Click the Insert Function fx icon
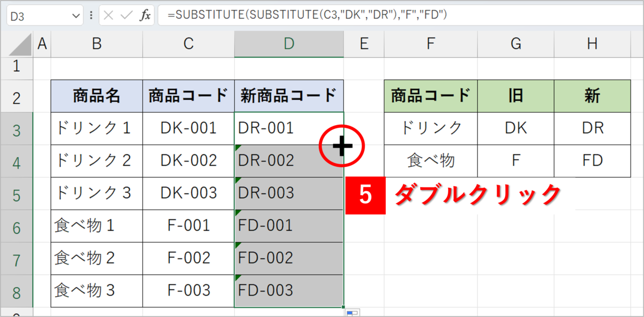The width and height of the screenshot is (644, 317). (145, 16)
